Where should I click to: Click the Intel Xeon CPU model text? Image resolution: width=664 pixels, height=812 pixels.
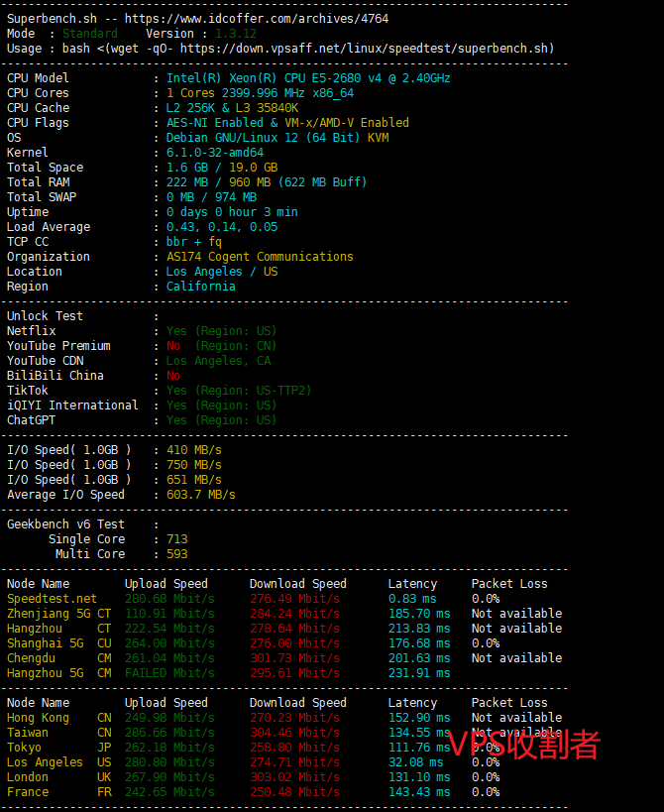click(x=307, y=78)
